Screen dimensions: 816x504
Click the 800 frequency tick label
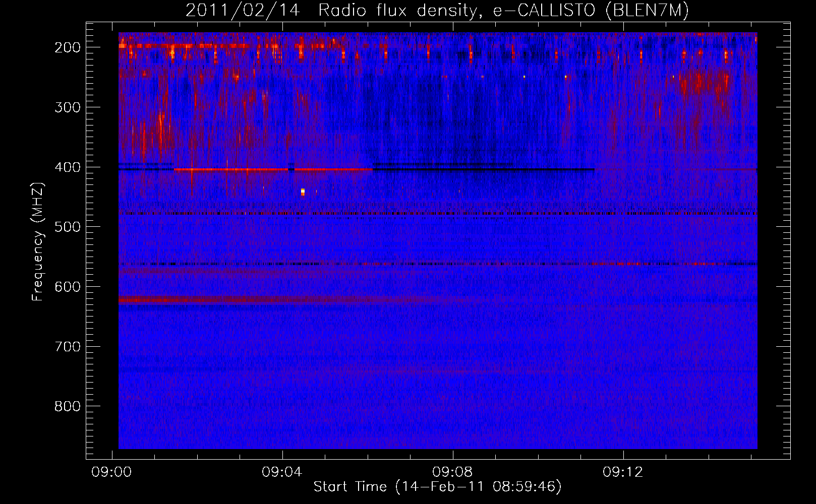point(68,406)
